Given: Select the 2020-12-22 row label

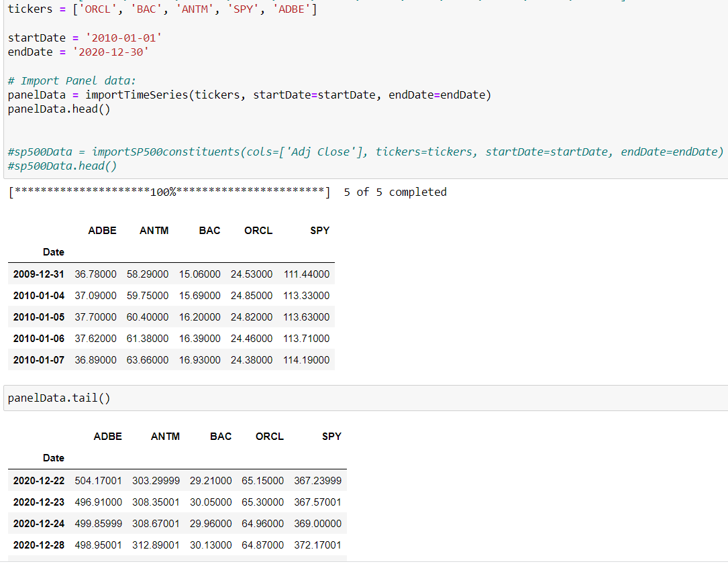Looking at the screenshot, I should [39, 481].
